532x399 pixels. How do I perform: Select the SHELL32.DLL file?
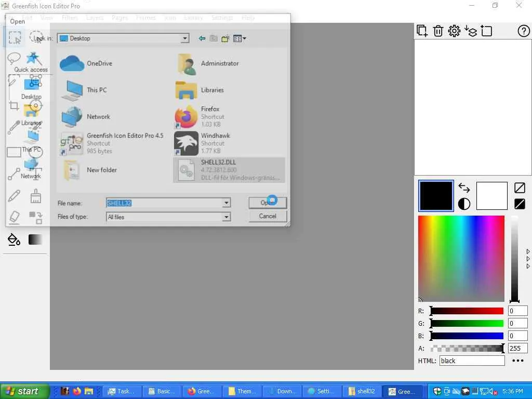click(229, 170)
